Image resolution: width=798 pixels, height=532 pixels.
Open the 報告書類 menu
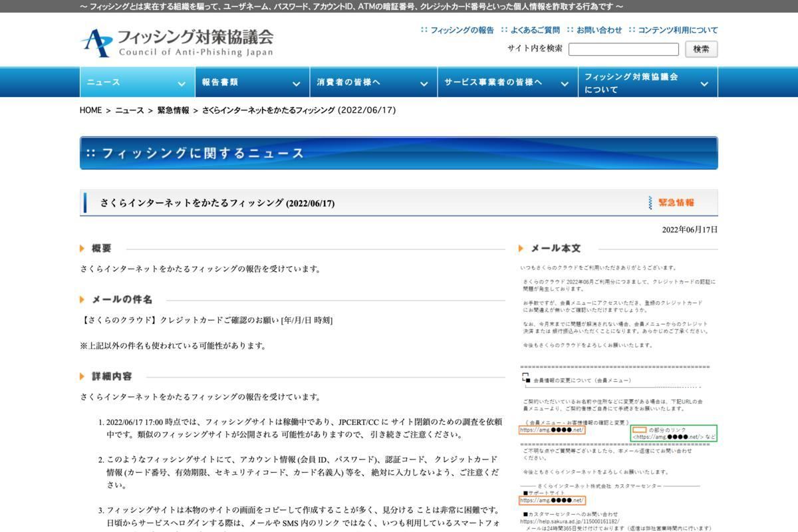[x=252, y=82]
